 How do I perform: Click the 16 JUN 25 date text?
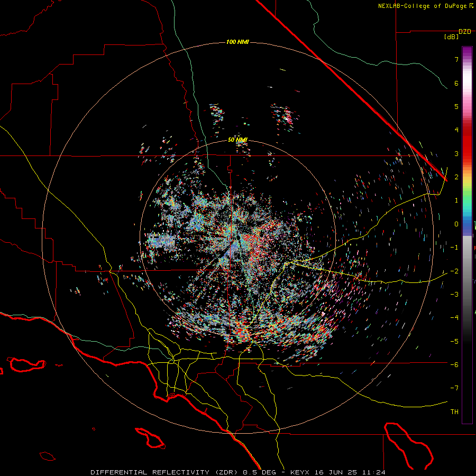pos(337,472)
